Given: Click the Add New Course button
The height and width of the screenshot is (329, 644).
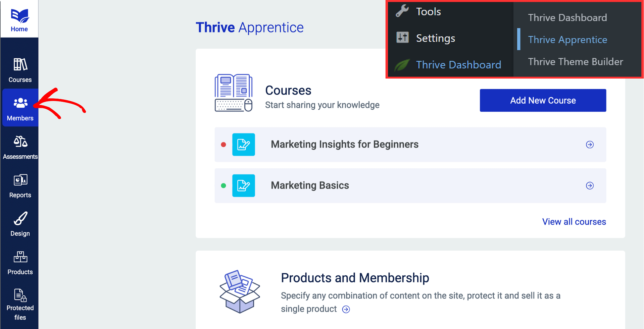Looking at the screenshot, I should click(543, 100).
